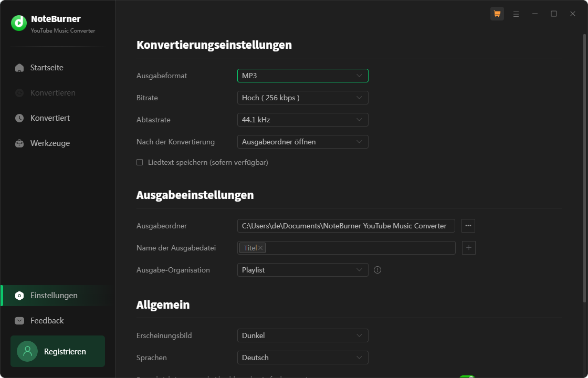The image size is (588, 378).
Task: Click the Einstellungen hexagon icon
Action: (x=19, y=296)
